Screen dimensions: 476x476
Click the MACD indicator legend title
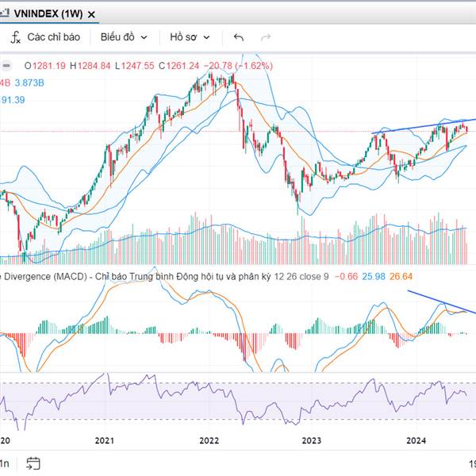135,277
